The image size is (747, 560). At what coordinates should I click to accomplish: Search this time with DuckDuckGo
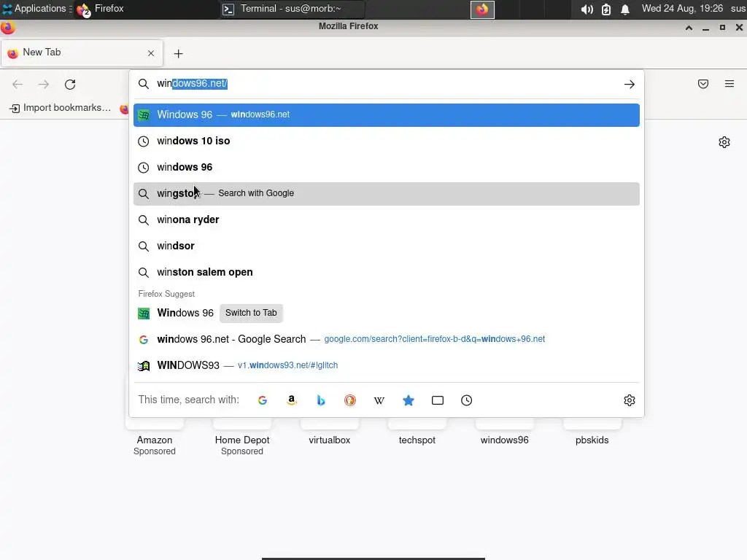coord(350,400)
